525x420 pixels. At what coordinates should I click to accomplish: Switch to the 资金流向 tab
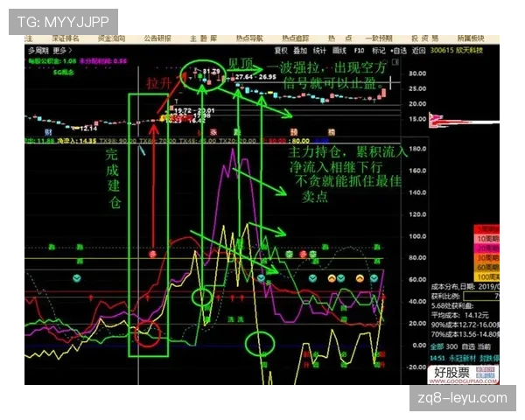tap(110, 38)
